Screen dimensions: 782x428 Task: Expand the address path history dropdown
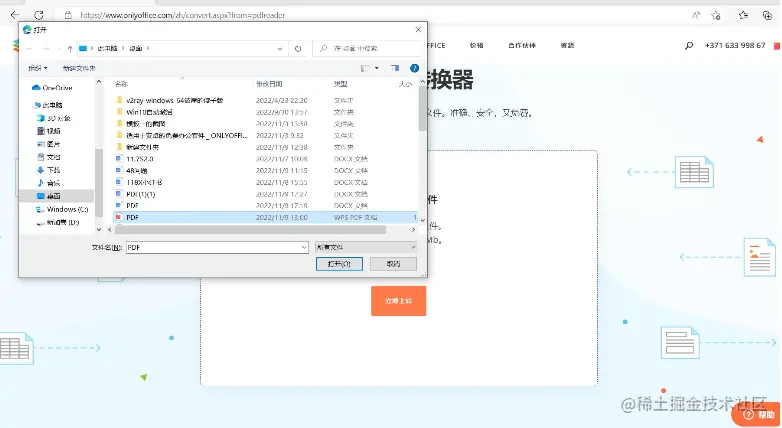coord(280,48)
